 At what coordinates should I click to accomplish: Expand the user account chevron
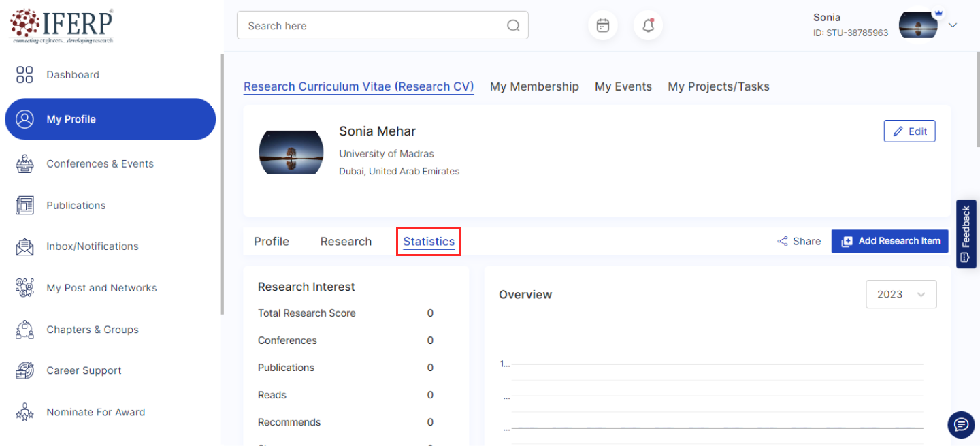pyautogui.click(x=953, y=25)
